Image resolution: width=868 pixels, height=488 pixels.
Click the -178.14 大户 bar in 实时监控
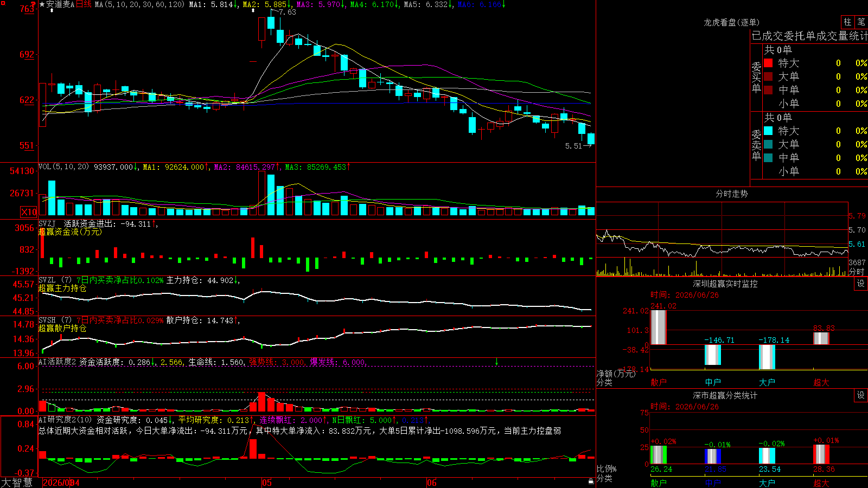pyautogui.click(x=767, y=357)
